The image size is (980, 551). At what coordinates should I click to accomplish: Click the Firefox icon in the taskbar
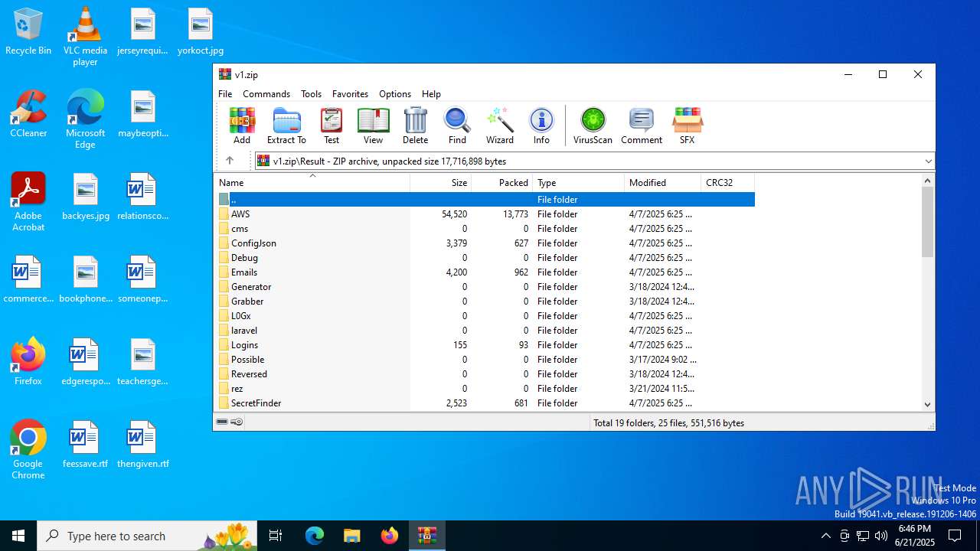pyautogui.click(x=390, y=536)
